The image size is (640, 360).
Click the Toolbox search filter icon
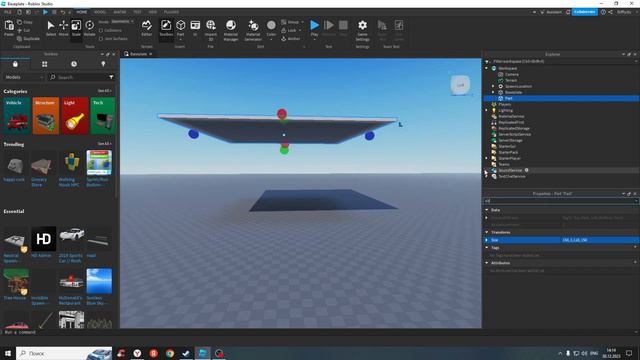(x=111, y=77)
